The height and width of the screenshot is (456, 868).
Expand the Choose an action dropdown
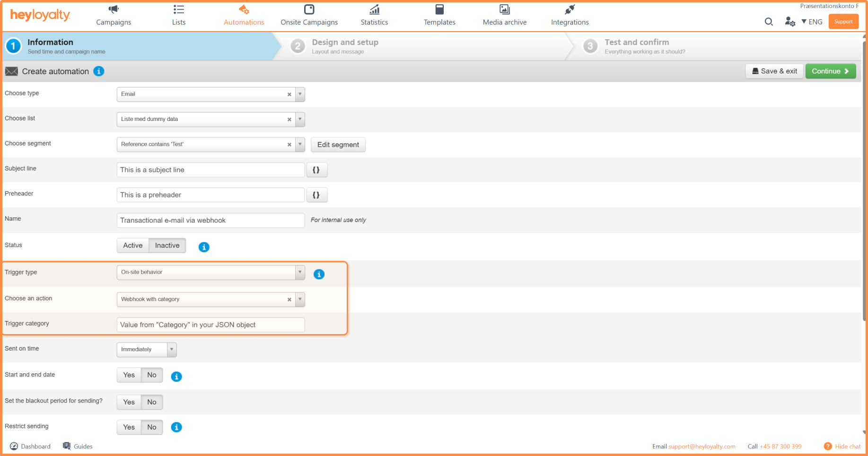pyautogui.click(x=300, y=300)
